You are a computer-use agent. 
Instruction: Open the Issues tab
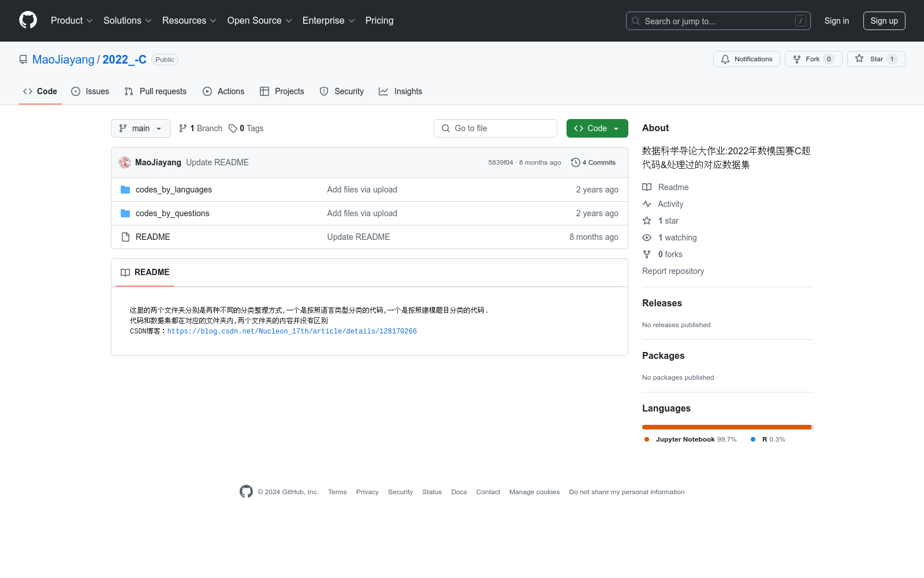90,91
